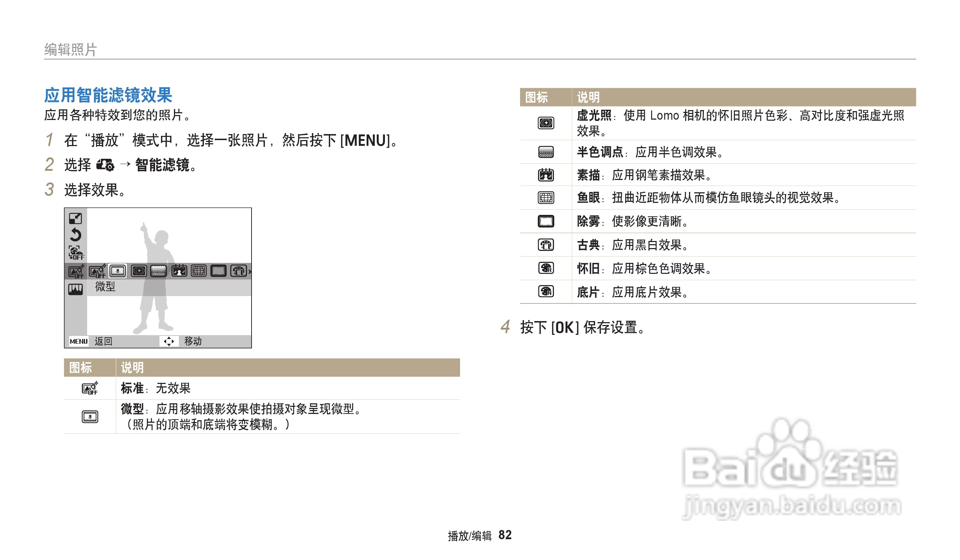
Task: Toggle face retouch OFF icon in sidebar
Action: 76,252
